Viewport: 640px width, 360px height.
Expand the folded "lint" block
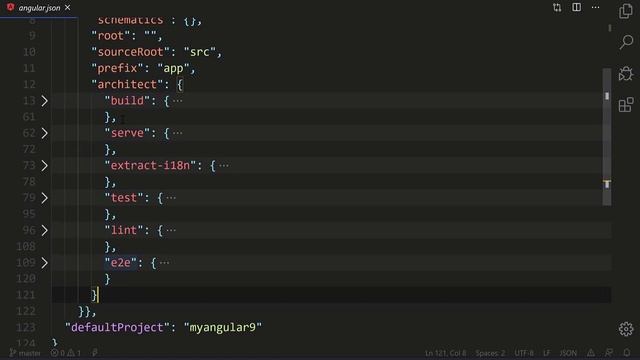point(44,230)
